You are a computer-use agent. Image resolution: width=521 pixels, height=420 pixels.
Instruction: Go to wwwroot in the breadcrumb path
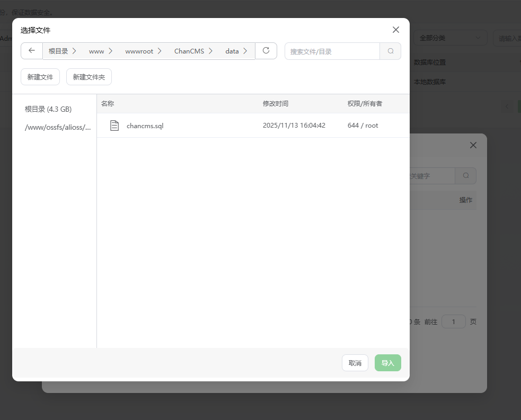coord(139,51)
